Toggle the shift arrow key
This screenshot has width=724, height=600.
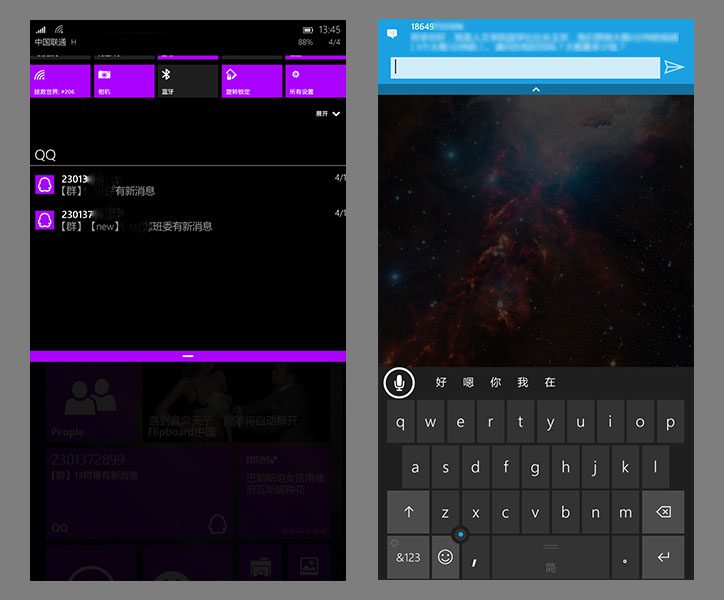click(x=408, y=512)
